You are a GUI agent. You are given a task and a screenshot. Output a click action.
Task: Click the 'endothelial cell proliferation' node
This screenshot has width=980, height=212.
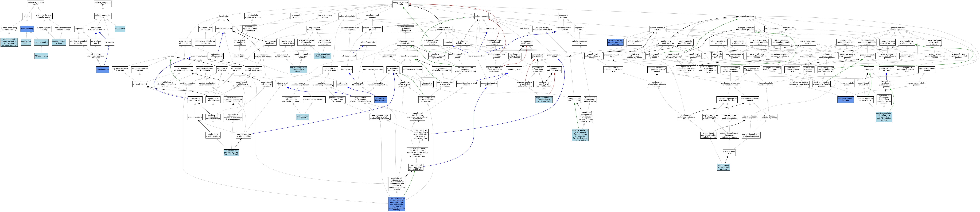(554, 70)
